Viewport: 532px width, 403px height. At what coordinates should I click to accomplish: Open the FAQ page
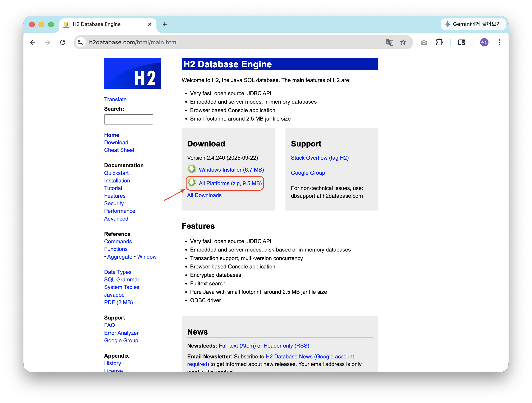click(x=110, y=325)
